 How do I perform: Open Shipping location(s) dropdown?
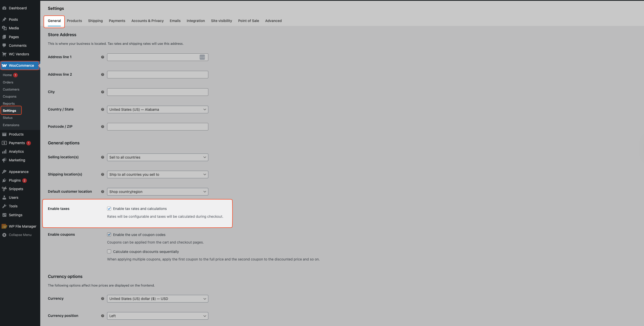click(157, 175)
